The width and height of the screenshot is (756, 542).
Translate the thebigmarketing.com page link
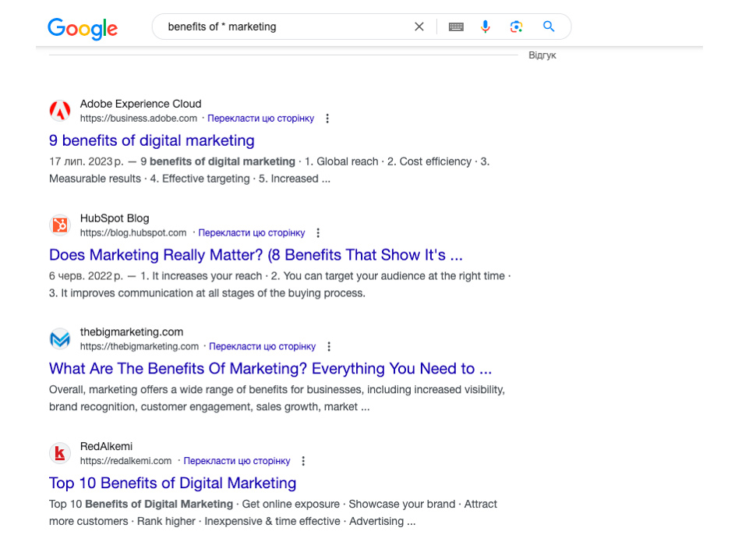(263, 346)
